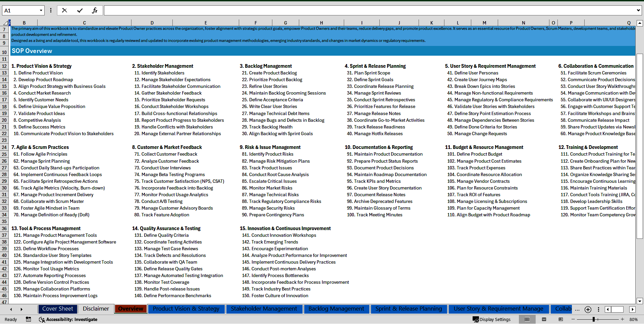The width and height of the screenshot is (644, 324).
Task: Click the 80% zoom level button
Action: point(634,319)
